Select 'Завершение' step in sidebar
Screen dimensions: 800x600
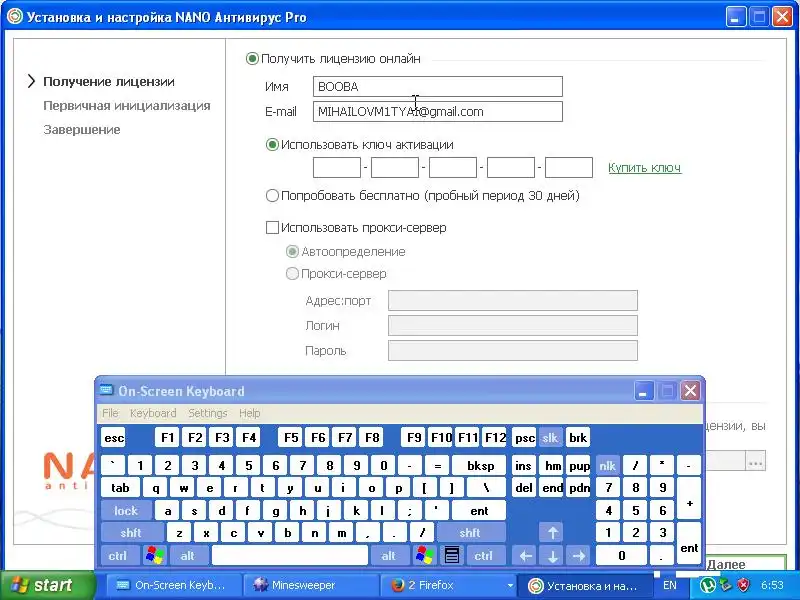pyautogui.click(x=82, y=130)
